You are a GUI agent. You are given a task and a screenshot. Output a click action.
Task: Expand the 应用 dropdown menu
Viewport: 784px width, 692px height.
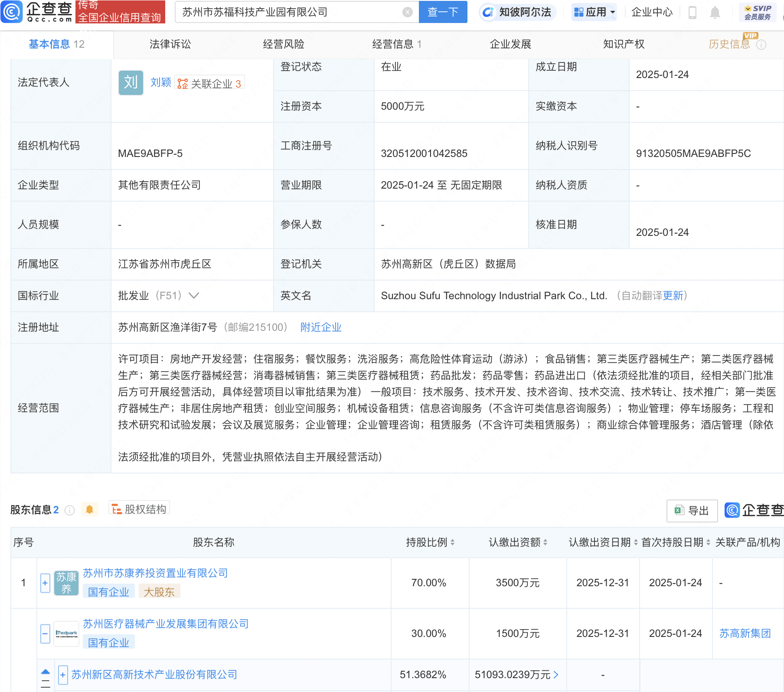[594, 12]
